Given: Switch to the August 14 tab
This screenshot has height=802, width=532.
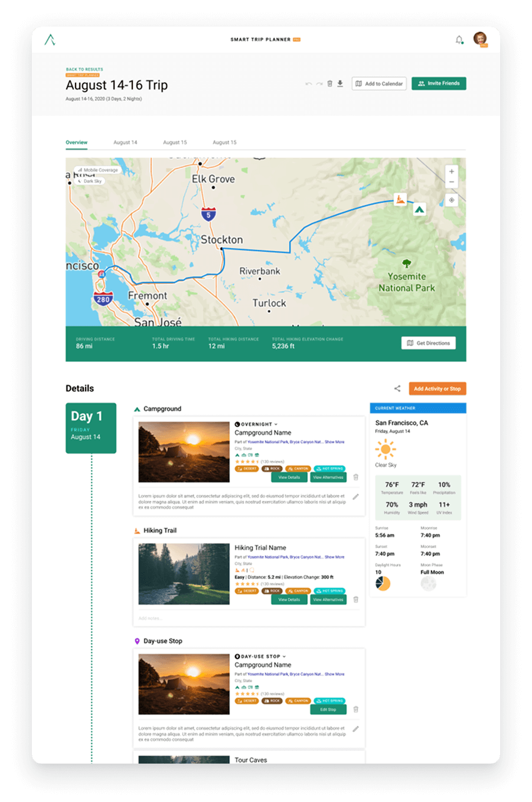Looking at the screenshot, I should click(x=125, y=142).
